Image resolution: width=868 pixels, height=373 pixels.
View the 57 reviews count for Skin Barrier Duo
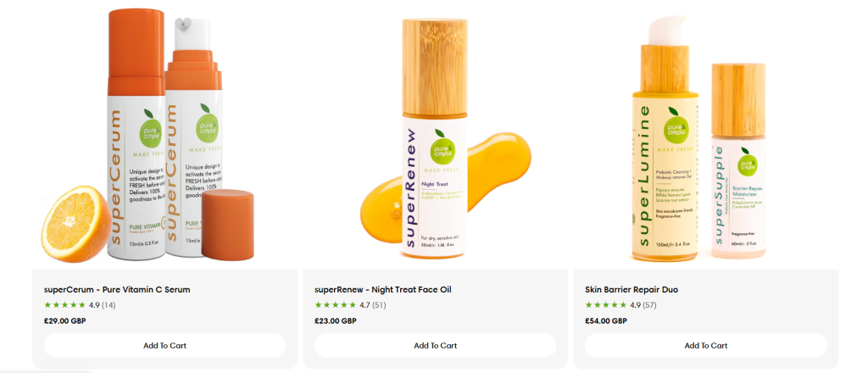649,305
